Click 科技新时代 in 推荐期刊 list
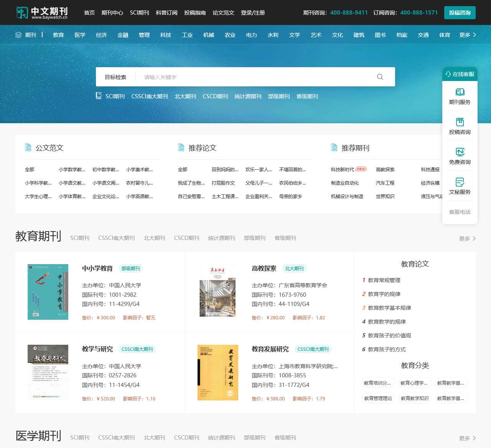Viewport: 491px width, 448px height. 343,169
